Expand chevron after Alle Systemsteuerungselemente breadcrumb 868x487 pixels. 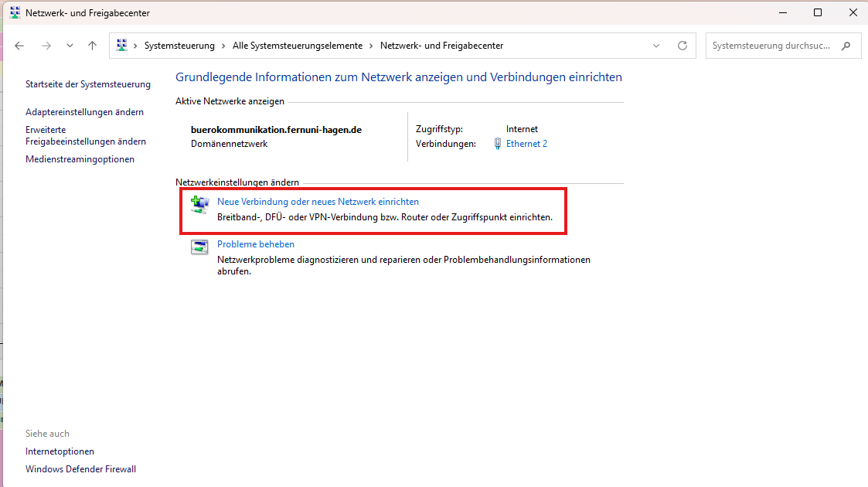[x=372, y=46]
